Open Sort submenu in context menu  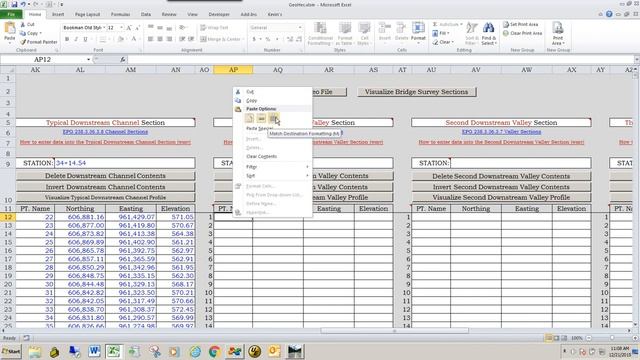272,176
